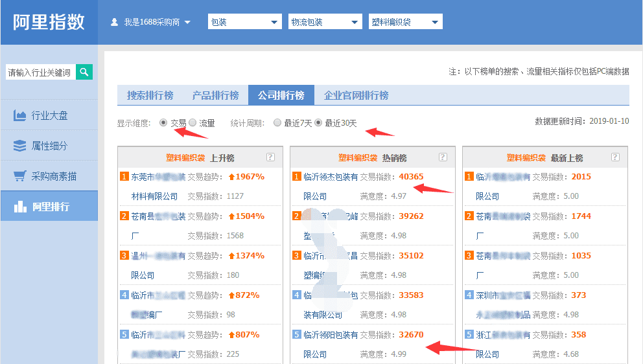This screenshot has width=643, height=364.
Task: Open 阿里排行 in the sidebar
Action: coord(49,207)
